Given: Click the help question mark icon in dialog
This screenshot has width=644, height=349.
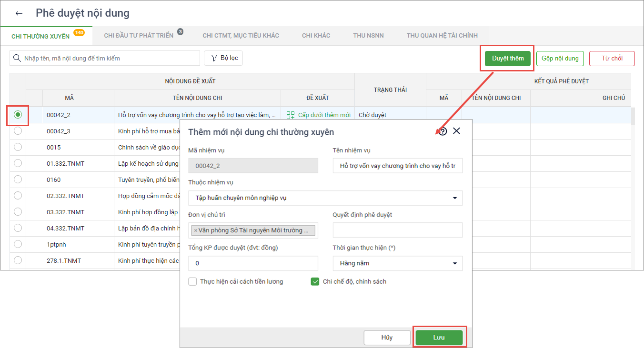Looking at the screenshot, I should (x=443, y=131).
